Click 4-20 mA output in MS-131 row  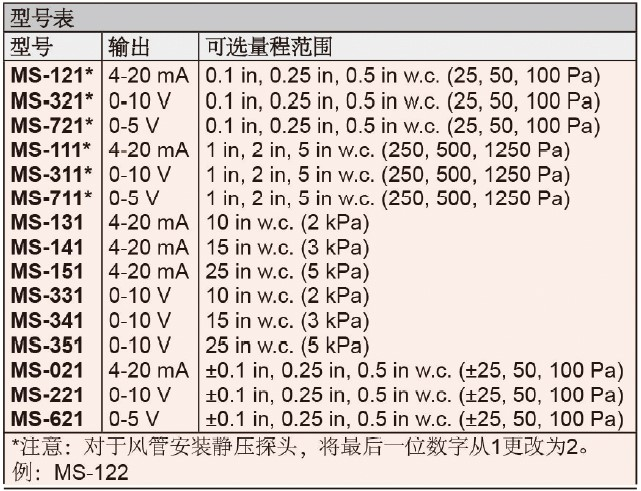click(x=149, y=222)
